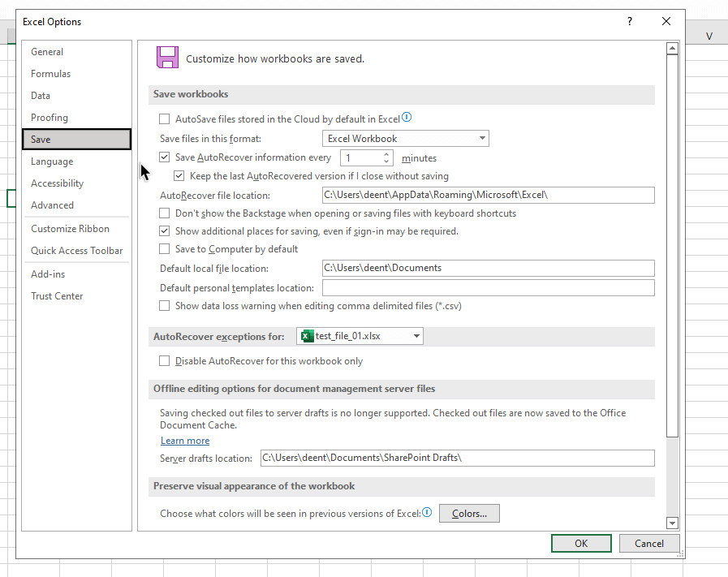Click the AutoRecover file location field
This screenshot has height=577, width=728.
point(489,195)
